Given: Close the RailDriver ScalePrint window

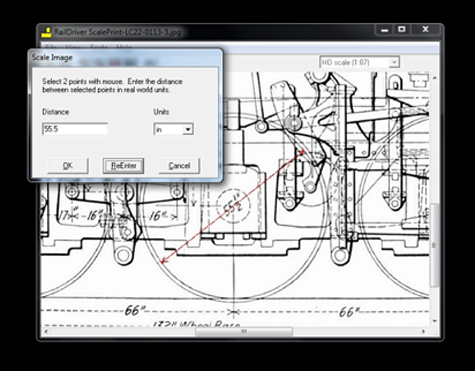Looking at the screenshot, I should coord(425,30).
